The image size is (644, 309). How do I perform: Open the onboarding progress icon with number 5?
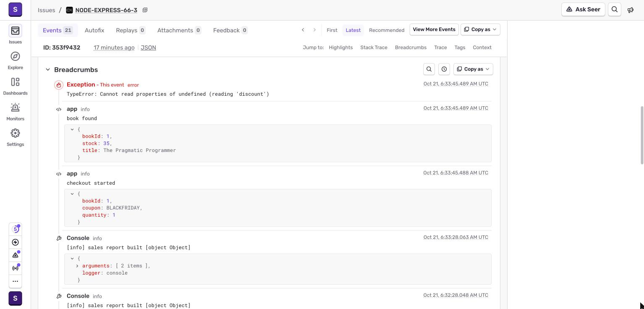click(x=16, y=229)
